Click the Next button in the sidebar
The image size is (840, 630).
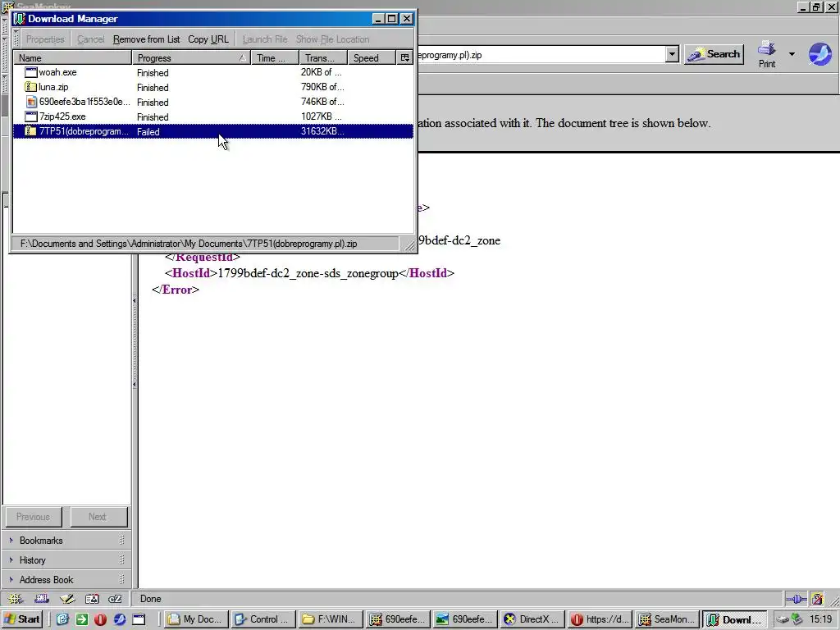pyautogui.click(x=98, y=517)
